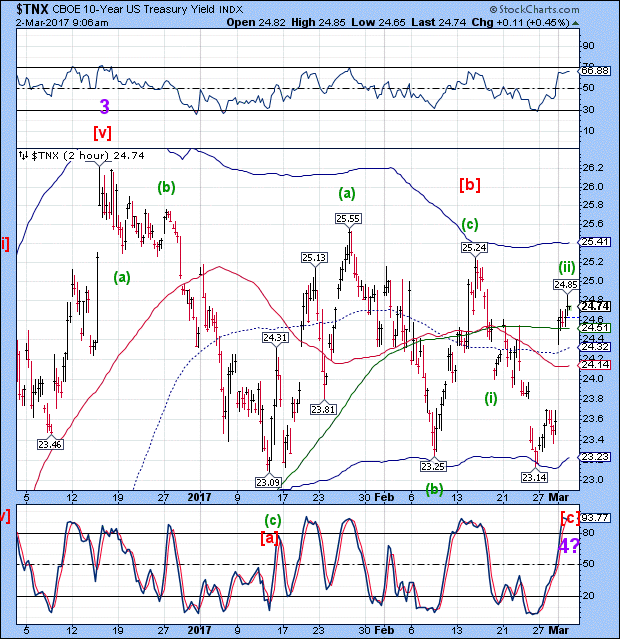Click the 25.55 peak price label
The height and width of the screenshot is (639, 620).
pos(348,219)
